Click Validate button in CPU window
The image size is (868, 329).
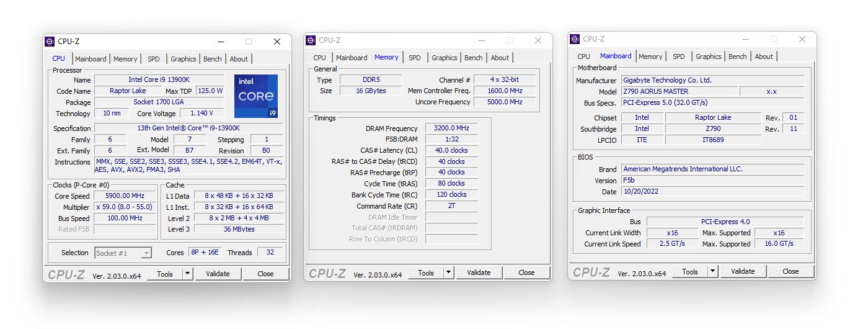pos(218,274)
